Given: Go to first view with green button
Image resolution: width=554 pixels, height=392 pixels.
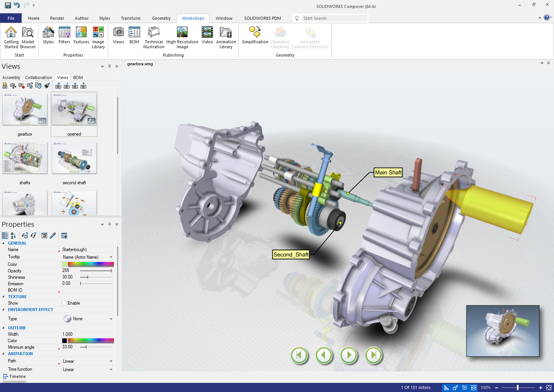Looking at the screenshot, I should click(x=299, y=356).
